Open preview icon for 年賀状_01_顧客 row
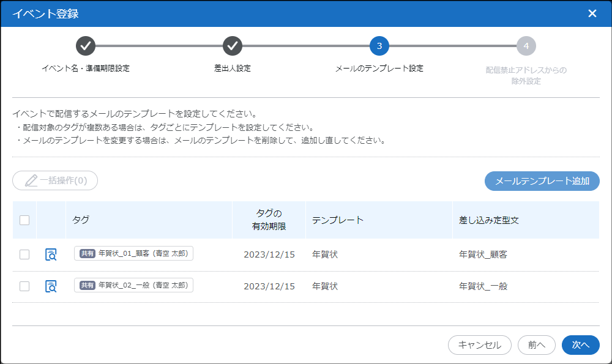The image size is (612, 364). pos(51,254)
